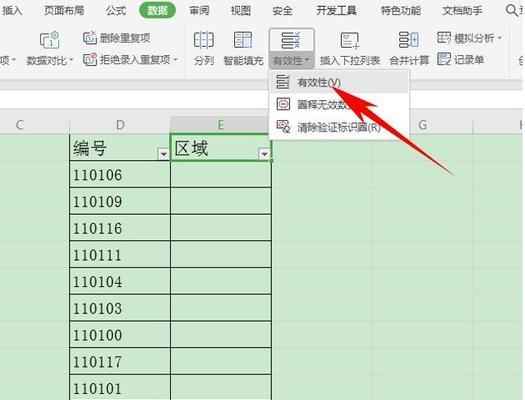Select column D header
Image resolution: width=525 pixels, height=400 pixels.
point(120,125)
